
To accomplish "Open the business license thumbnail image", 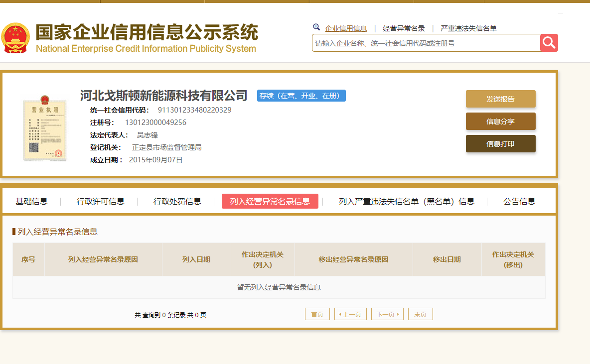I will point(45,128).
